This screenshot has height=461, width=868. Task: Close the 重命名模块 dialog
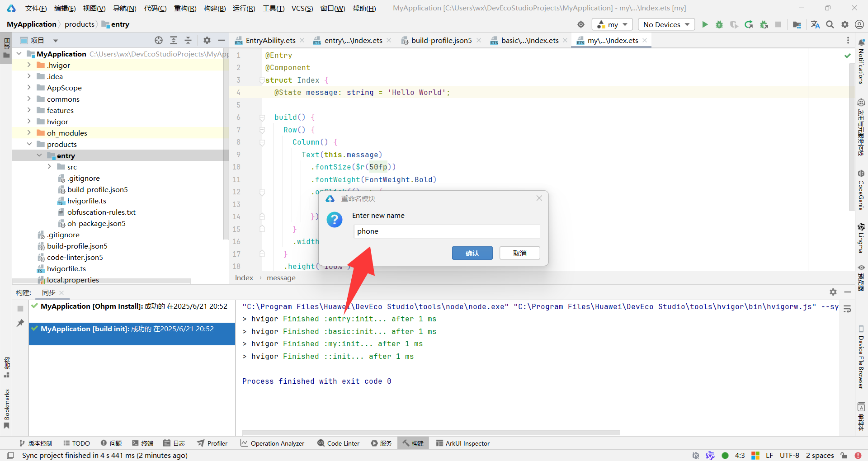pos(539,198)
